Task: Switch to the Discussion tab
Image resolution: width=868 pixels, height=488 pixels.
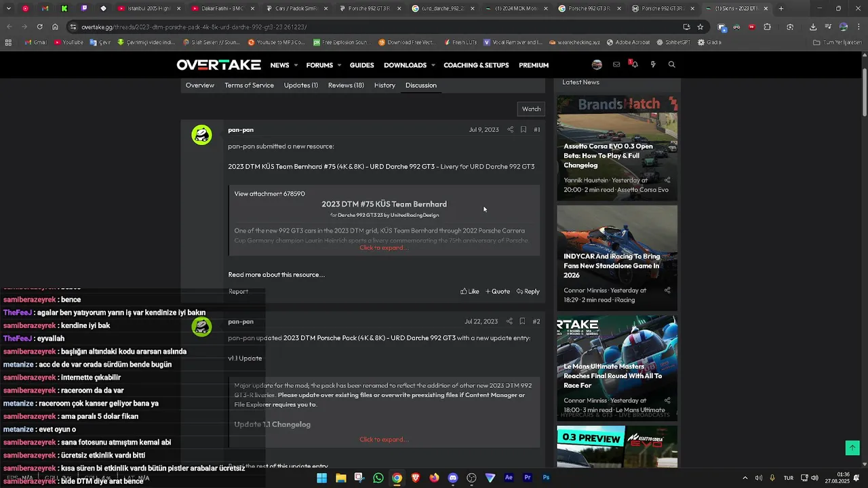Action: 421,85
